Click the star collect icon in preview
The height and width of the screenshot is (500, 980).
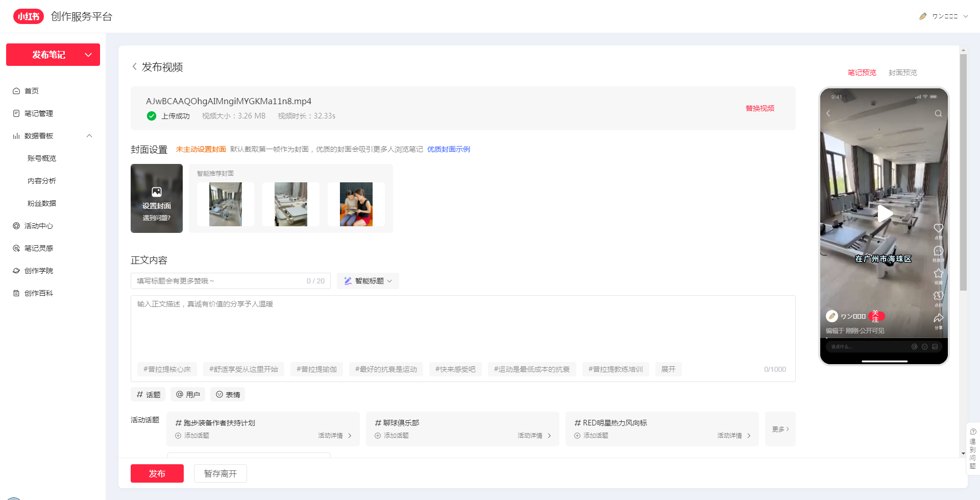click(938, 273)
